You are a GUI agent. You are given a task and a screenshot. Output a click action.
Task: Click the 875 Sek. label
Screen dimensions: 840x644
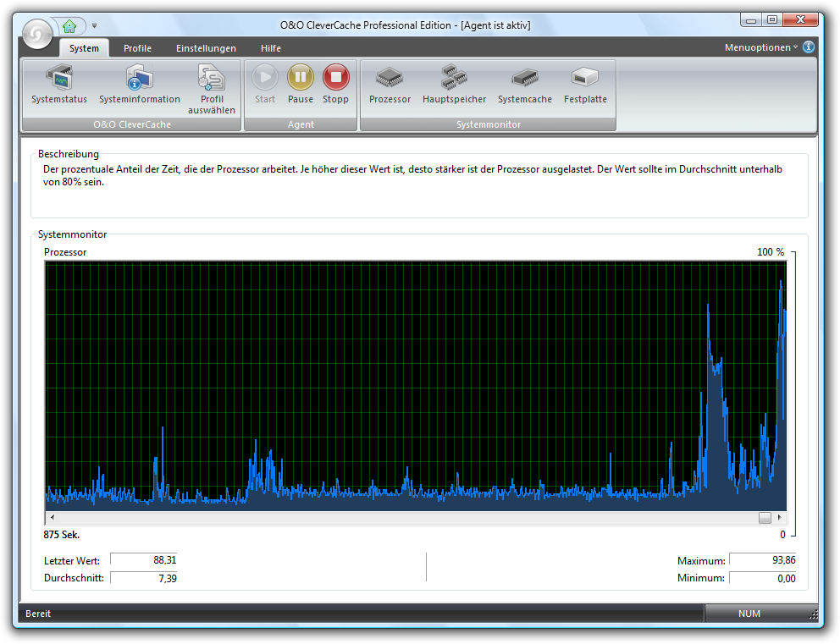coord(62,534)
